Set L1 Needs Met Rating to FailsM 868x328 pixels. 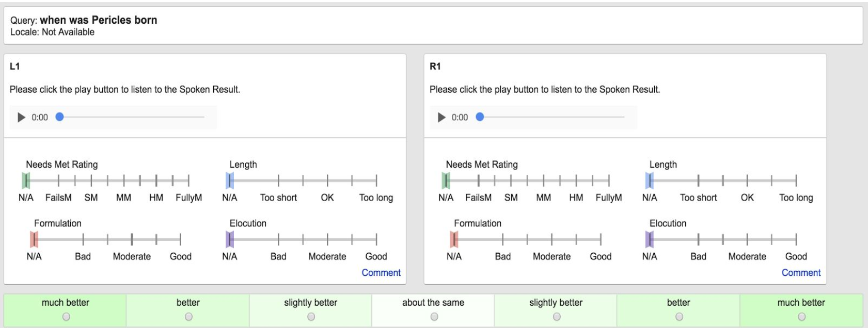[x=58, y=181]
